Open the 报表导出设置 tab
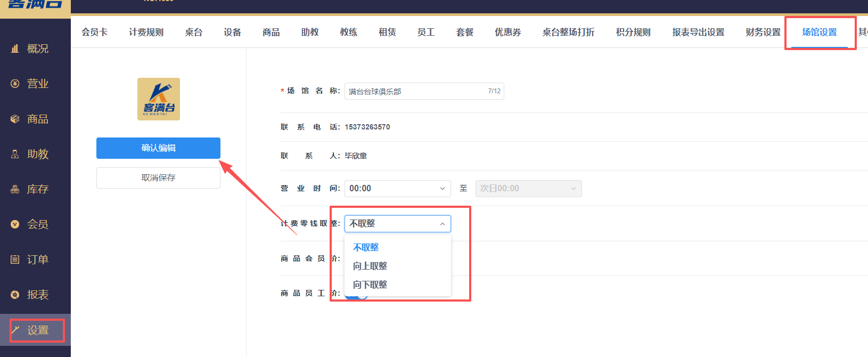The image size is (868, 357). tap(698, 32)
